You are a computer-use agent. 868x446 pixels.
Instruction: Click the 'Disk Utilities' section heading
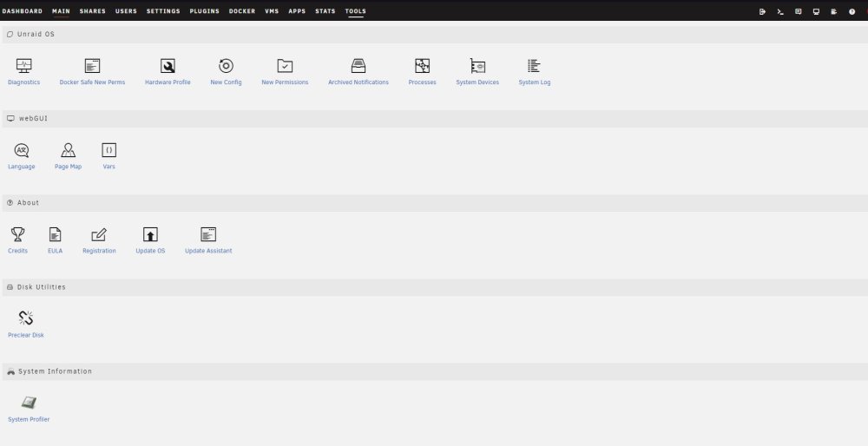(x=42, y=287)
